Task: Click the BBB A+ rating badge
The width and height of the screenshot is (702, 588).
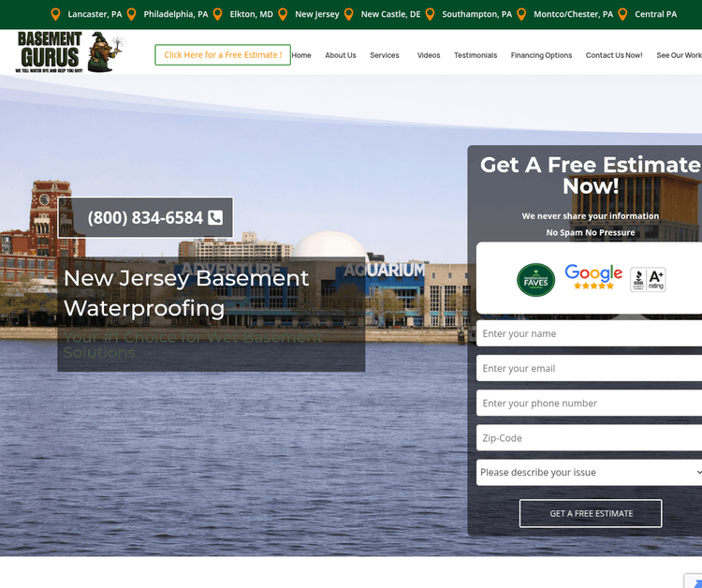Action: 648,279
